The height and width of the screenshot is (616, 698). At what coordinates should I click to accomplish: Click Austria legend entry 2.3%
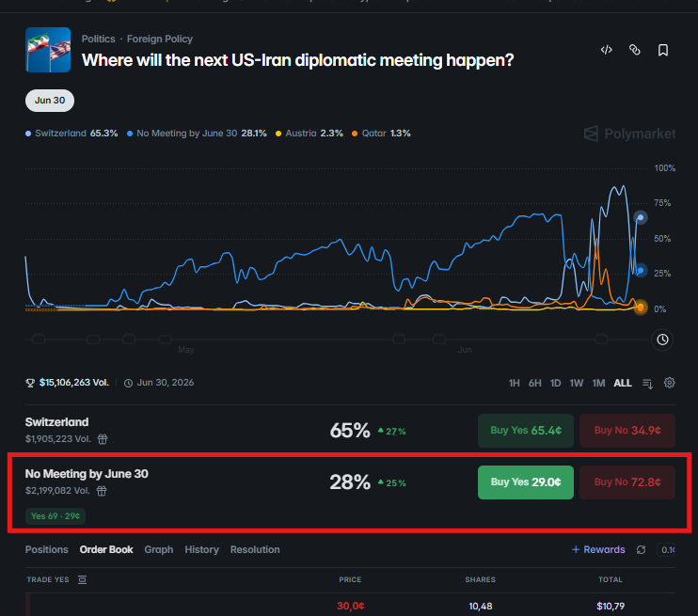(309, 134)
